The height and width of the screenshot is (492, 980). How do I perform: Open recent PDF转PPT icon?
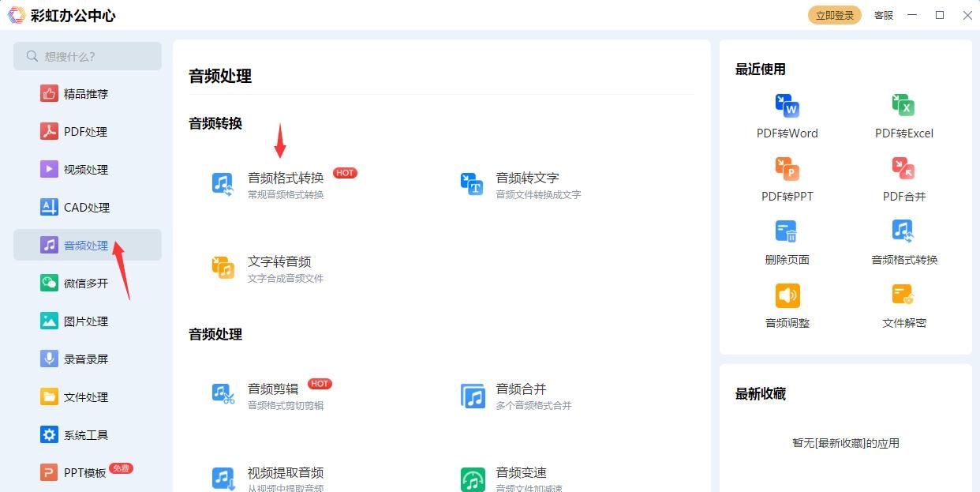pos(787,168)
